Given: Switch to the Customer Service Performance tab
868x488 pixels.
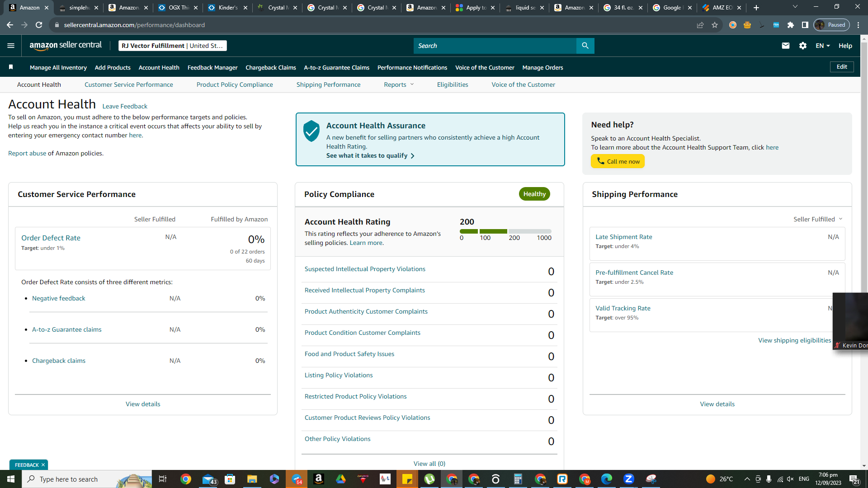Looking at the screenshot, I should pos(129,84).
